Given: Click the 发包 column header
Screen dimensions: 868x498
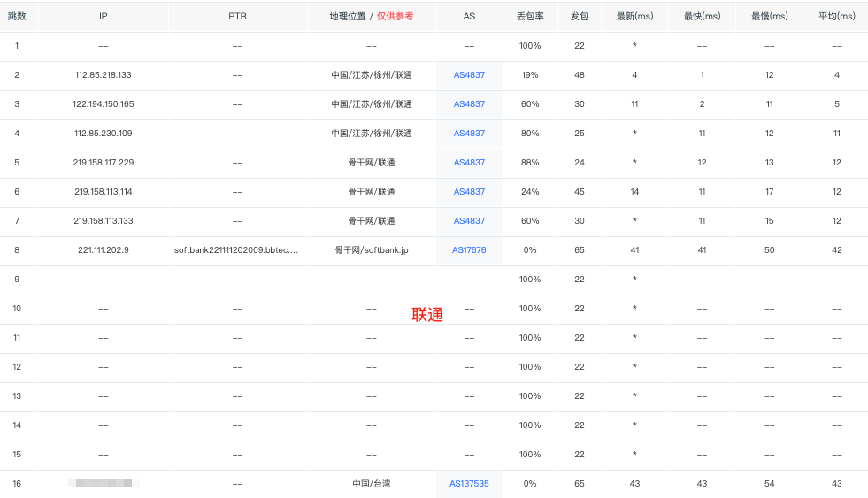Looking at the screenshot, I should tap(580, 16).
